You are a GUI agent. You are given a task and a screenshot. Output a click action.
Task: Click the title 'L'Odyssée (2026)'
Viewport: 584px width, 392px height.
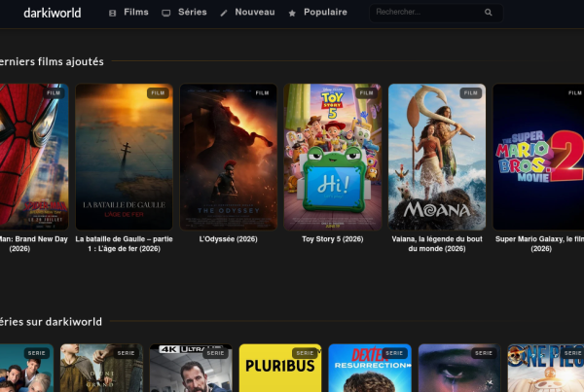pos(229,239)
